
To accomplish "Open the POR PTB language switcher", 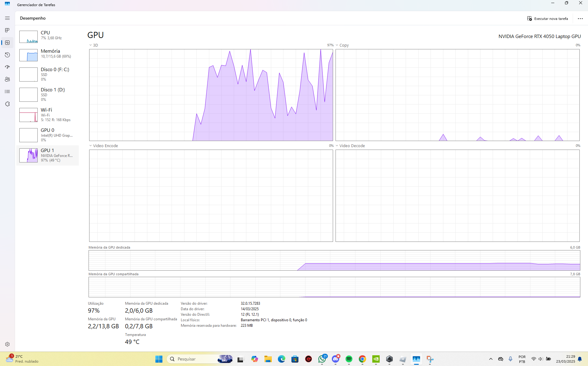I will click(522, 359).
